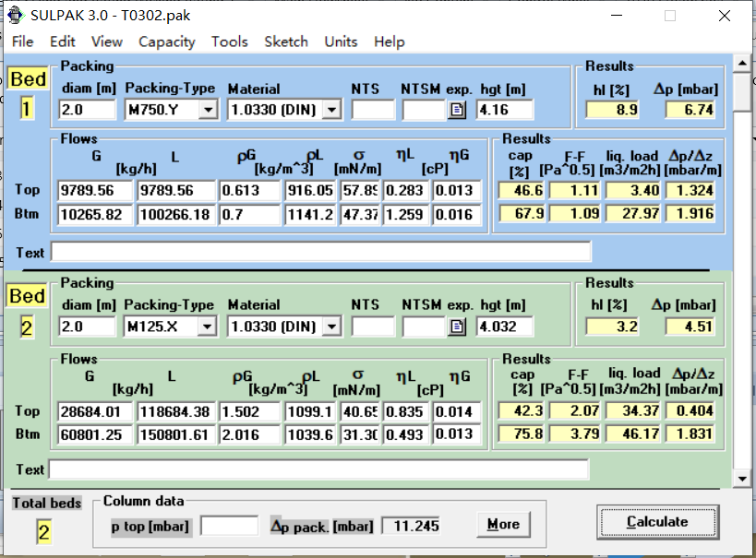The width and height of the screenshot is (756, 558).
Task: Expand Bed 2 Packing-Type dropdown M125.X
Action: (x=207, y=326)
